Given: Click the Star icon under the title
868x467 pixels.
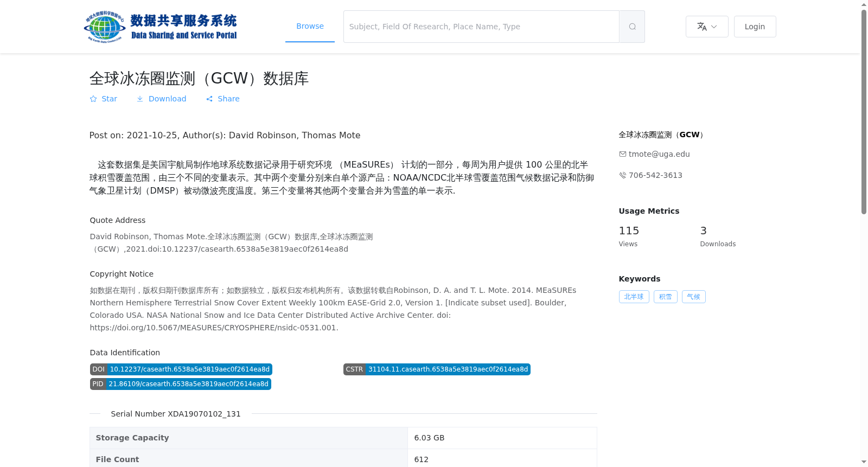Looking at the screenshot, I should [93, 99].
